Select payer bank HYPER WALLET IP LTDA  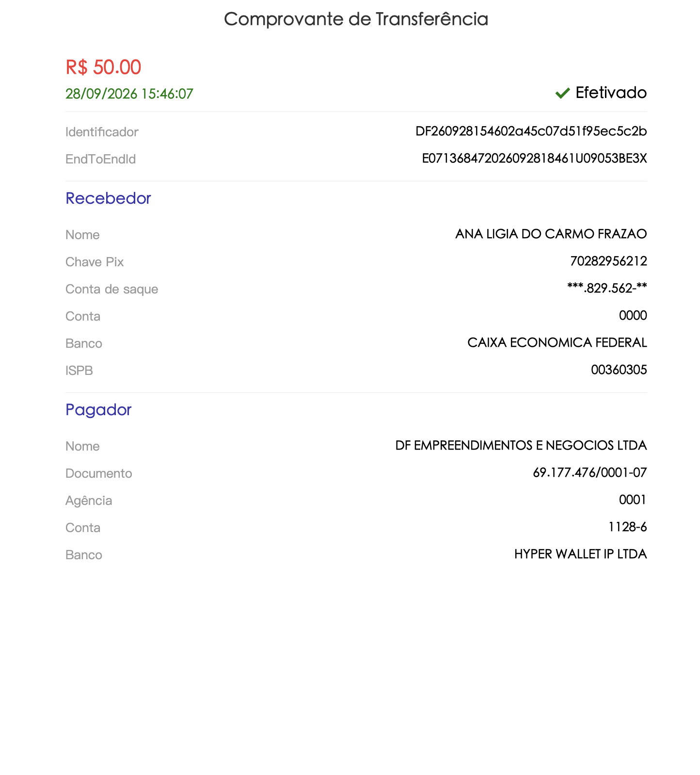(x=581, y=554)
